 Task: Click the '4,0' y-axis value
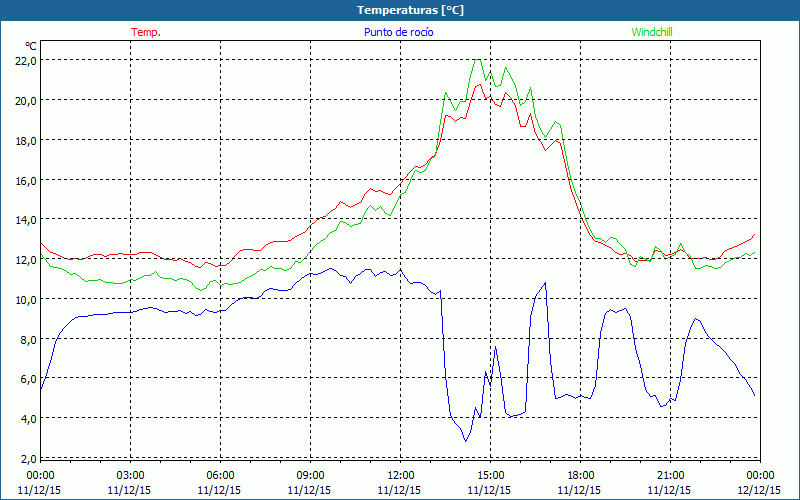point(28,419)
